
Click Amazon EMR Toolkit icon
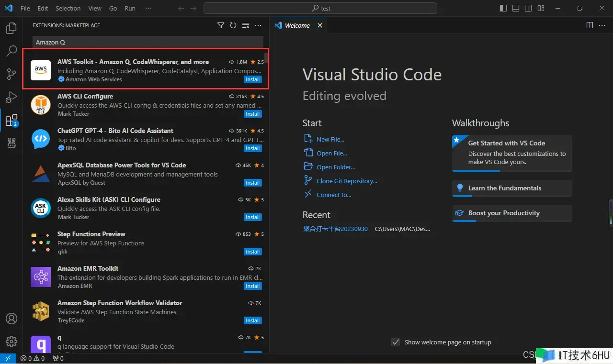point(41,277)
